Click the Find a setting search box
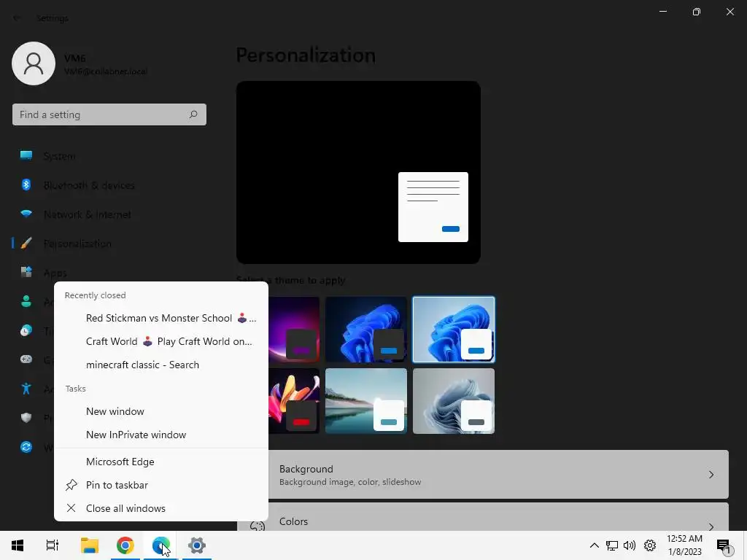The width and height of the screenshot is (747, 560). [109, 114]
